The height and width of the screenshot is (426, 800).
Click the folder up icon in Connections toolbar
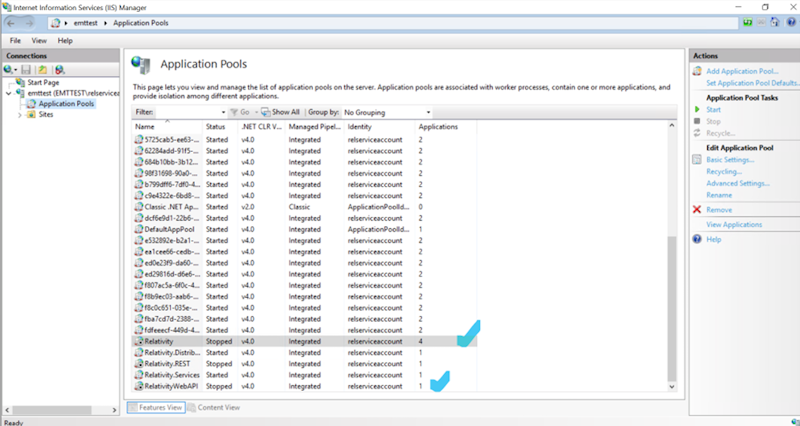point(43,69)
